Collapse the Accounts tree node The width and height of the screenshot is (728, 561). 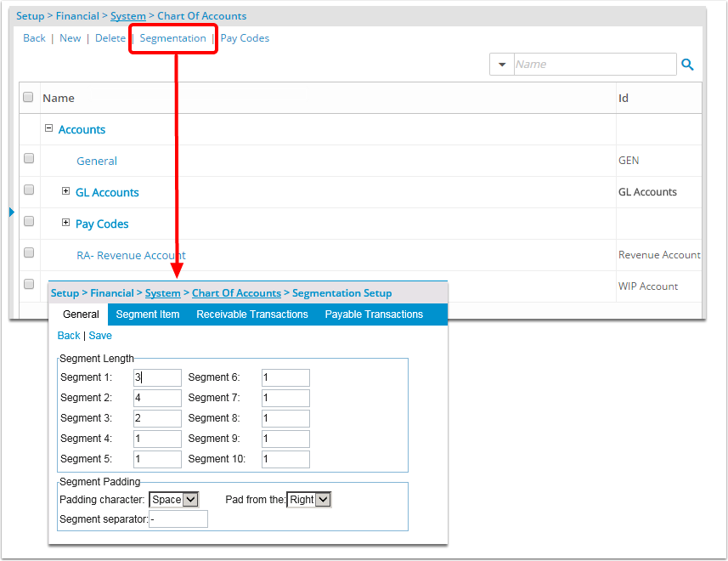point(48,128)
